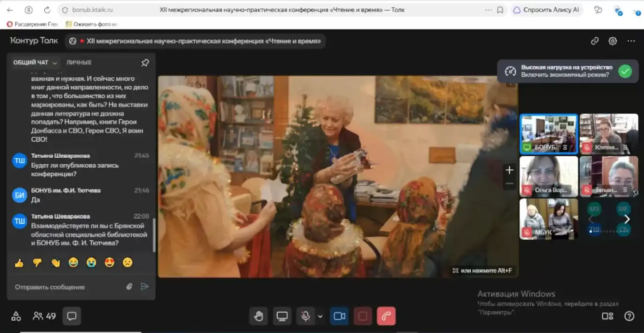
Task: Expand the ОБЩИЙ ЧАТ dropdown
Action: (36, 62)
